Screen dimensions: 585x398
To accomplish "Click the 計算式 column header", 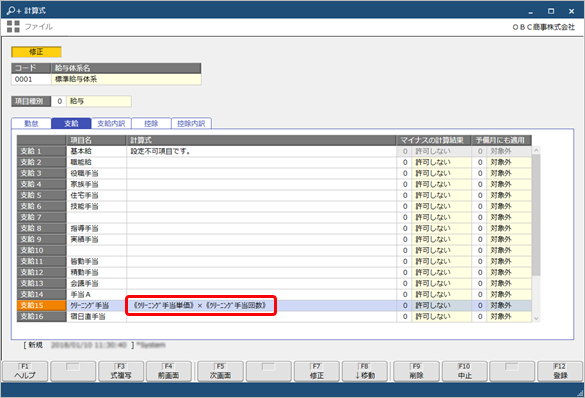I will tap(261, 140).
